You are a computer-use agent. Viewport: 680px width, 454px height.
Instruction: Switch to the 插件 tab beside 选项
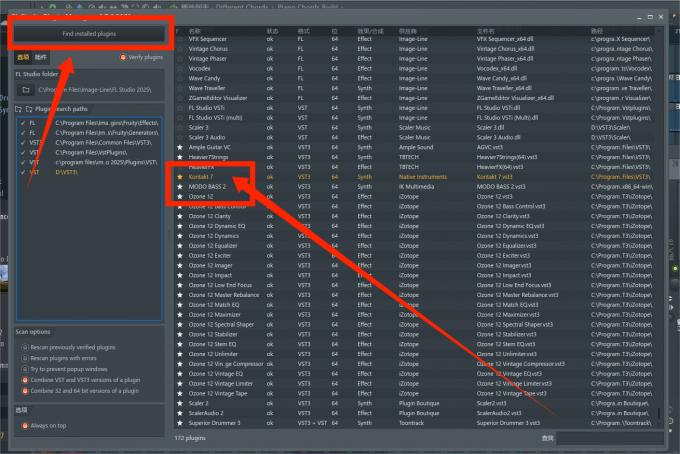[x=40, y=57]
